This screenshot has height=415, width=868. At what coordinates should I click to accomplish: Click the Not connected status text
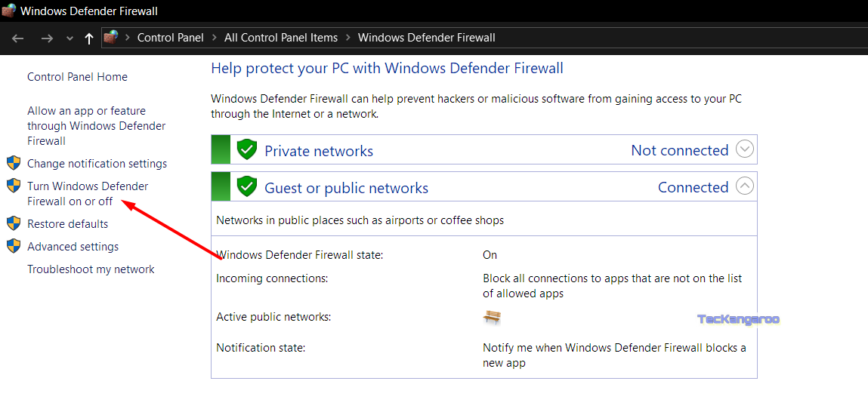pos(680,150)
